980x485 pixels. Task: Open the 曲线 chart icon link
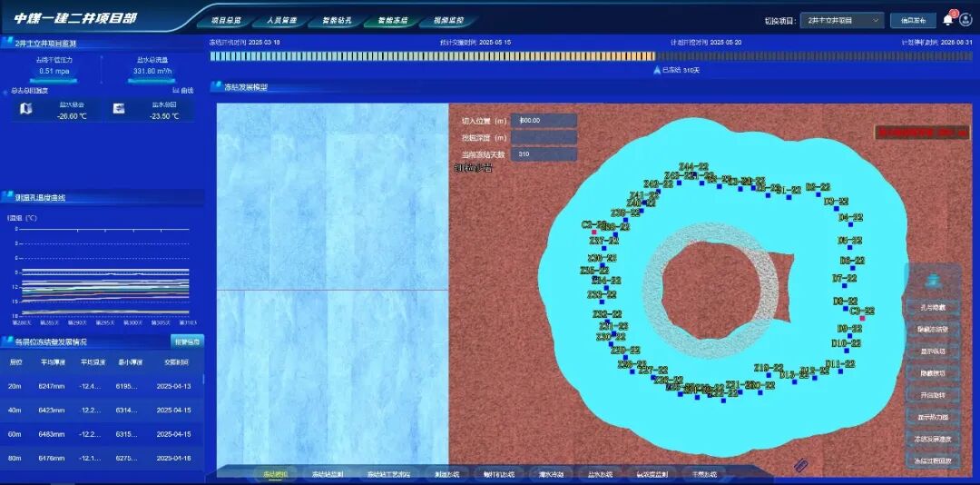point(182,91)
